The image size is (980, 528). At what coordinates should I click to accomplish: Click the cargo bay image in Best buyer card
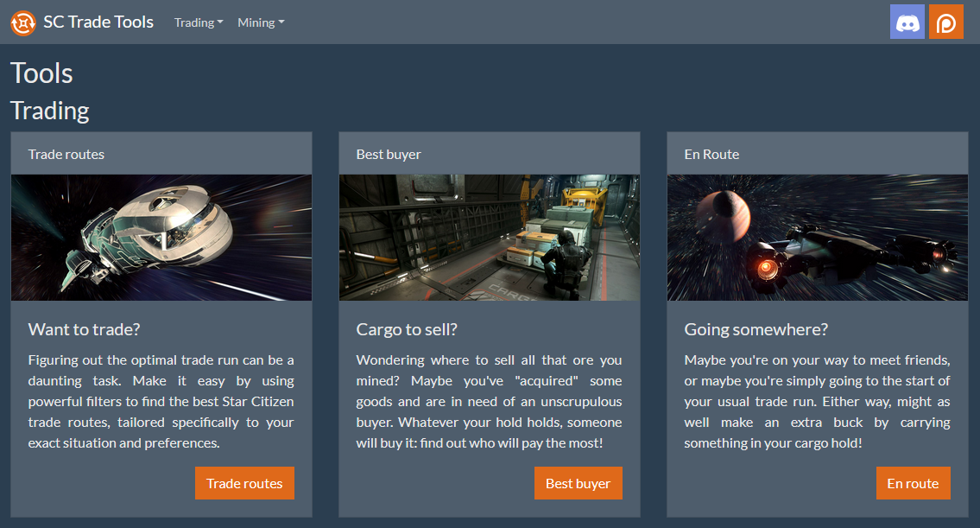490,238
